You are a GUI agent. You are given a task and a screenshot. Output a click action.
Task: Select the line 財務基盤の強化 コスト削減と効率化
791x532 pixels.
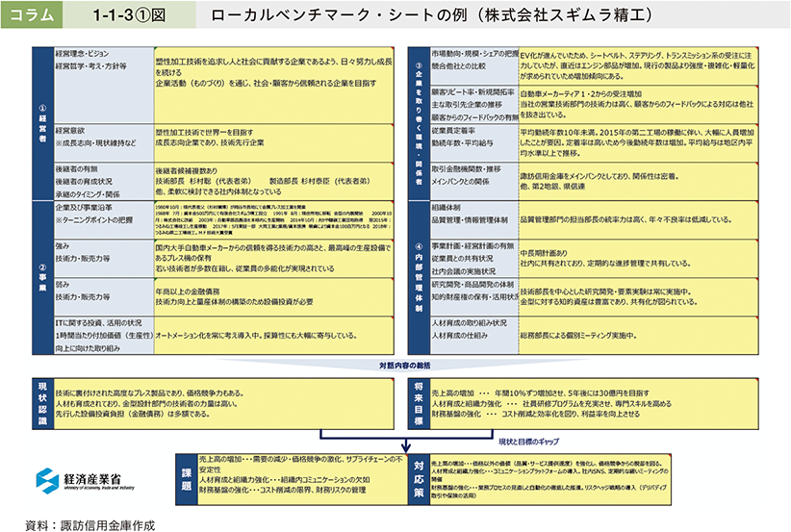point(535,414)
